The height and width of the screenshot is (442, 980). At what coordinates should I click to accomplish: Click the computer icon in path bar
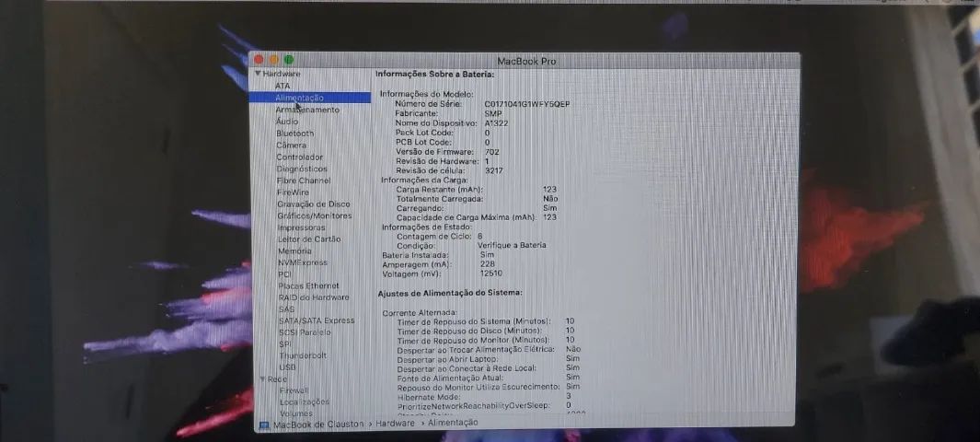(264, 425)
